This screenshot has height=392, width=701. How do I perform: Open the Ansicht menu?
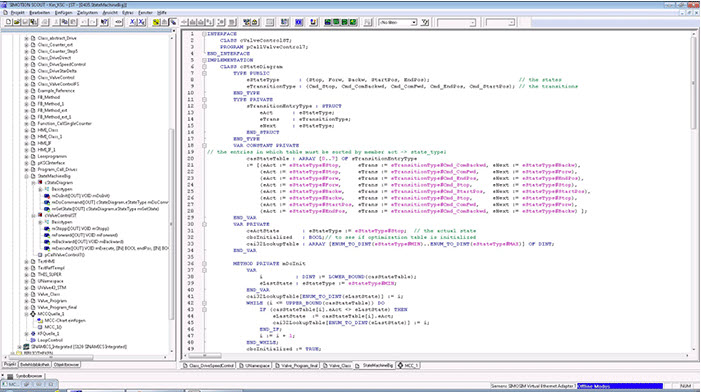(x=110, y=13)
